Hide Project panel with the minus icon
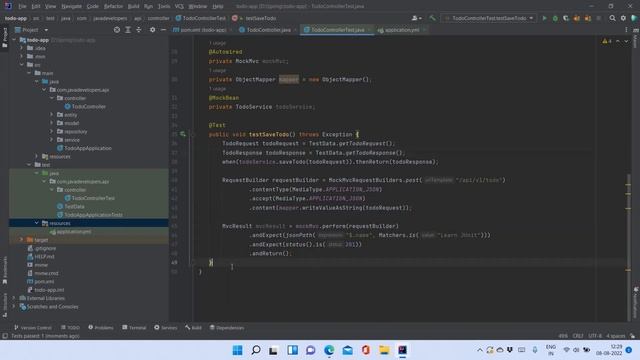Viewport: 640px width, 360px height. coord(163,30)
